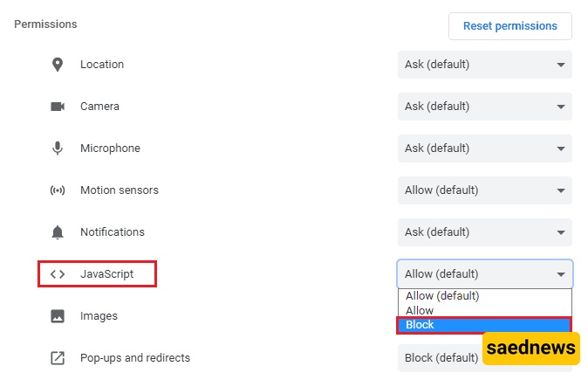
Task: Click the Microphone icon
Action: [x=58, y=149]
